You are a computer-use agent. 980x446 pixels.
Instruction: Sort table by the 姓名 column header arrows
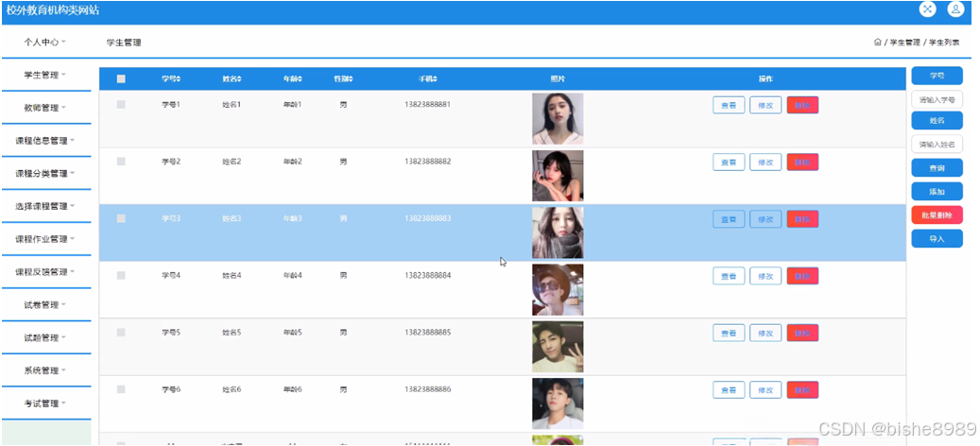click(239, 79)
